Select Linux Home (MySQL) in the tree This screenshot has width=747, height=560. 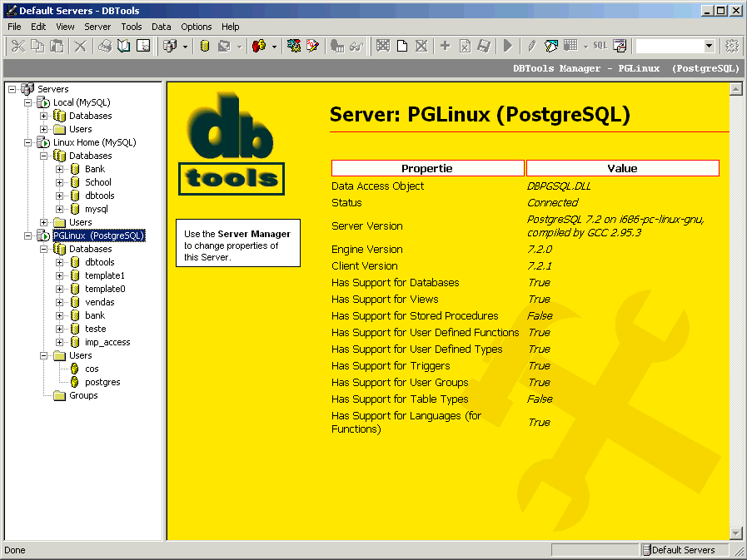tap(95, 142)
